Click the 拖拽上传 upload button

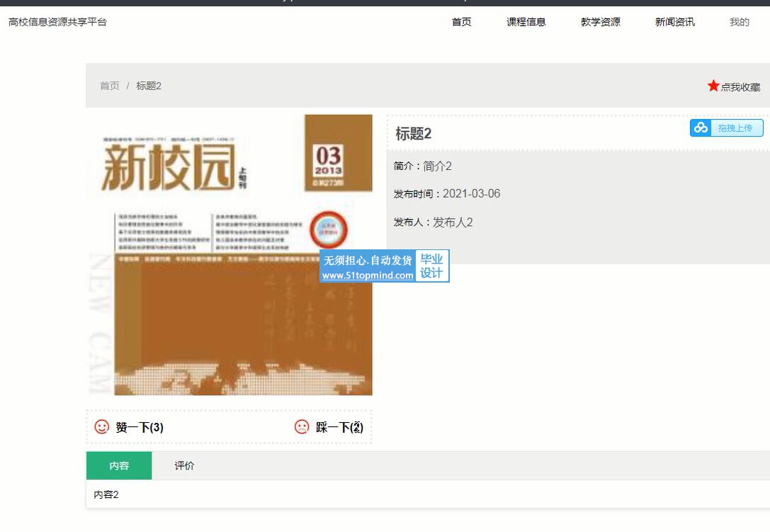click(726, 128)
